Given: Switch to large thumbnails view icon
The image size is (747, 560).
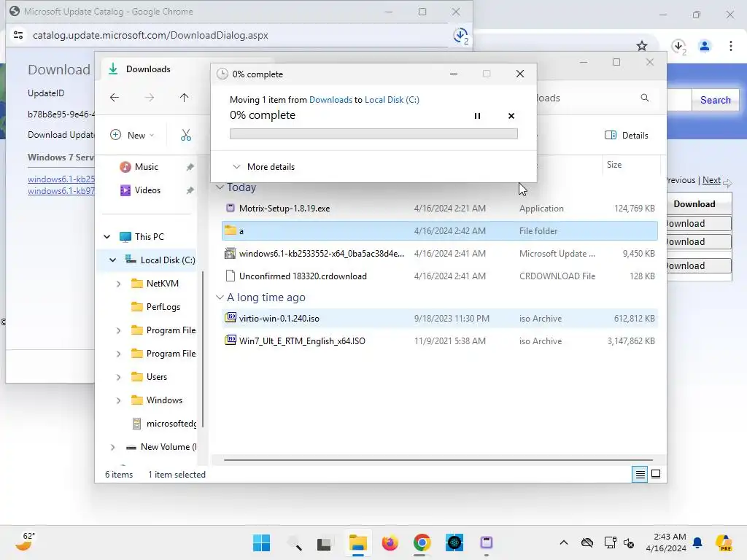Looking at the screenshot, I should point(656,474).
